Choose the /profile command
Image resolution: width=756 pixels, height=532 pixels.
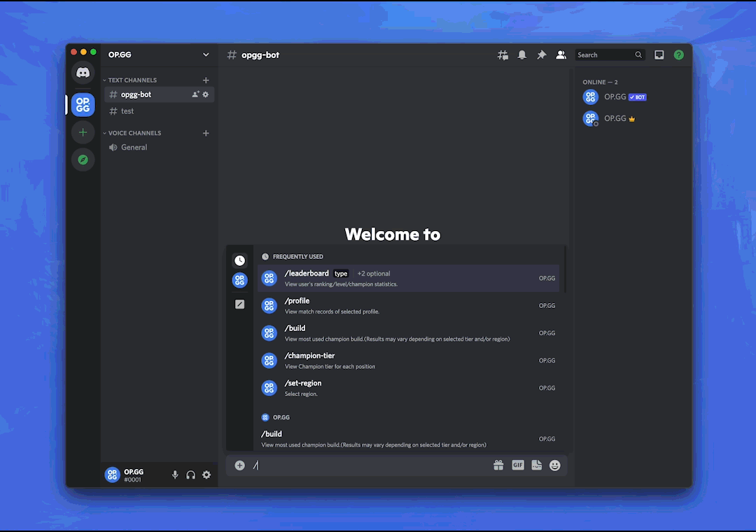pyautogui.click(x=408, y=306)
